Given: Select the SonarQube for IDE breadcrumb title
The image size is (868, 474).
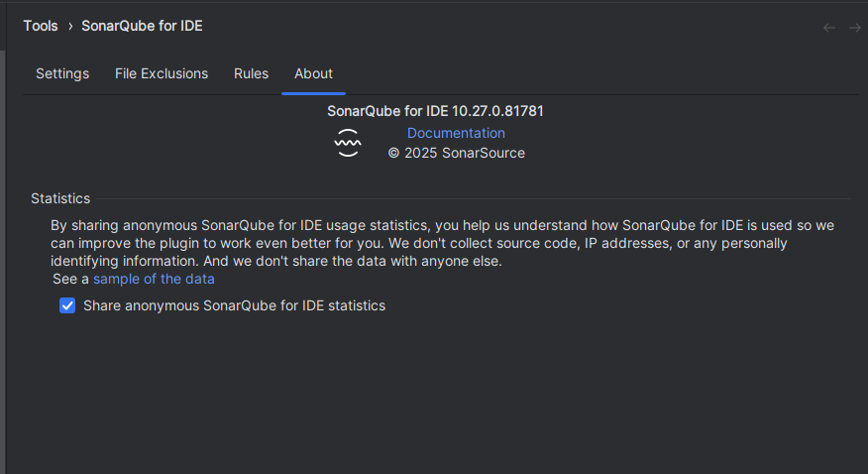Looking at the screenshot, I should [142, 26].
